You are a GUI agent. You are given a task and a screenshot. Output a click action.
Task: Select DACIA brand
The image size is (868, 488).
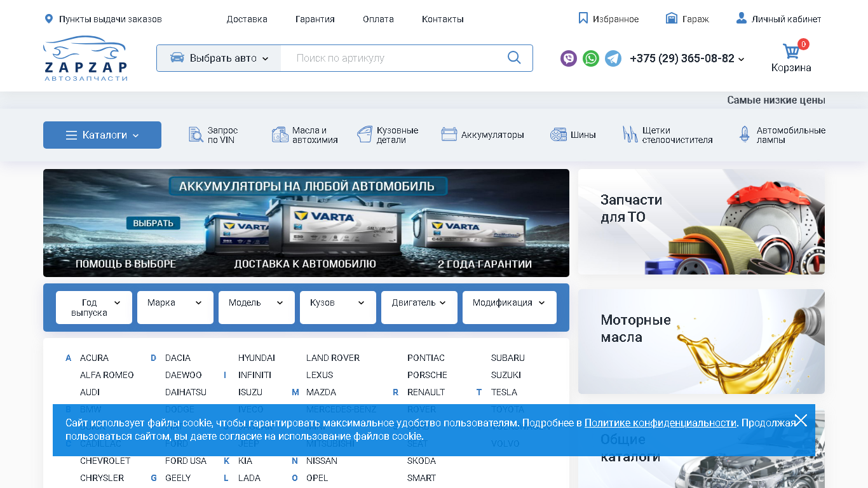(x=178, y=358)
